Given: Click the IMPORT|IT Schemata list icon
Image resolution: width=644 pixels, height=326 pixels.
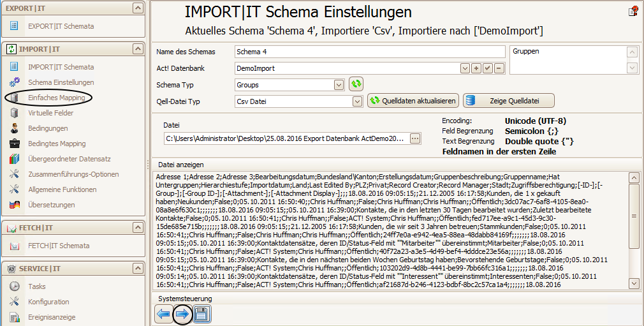Looking at the screenshot, I should pyautogui.click(x=14, y=66).
